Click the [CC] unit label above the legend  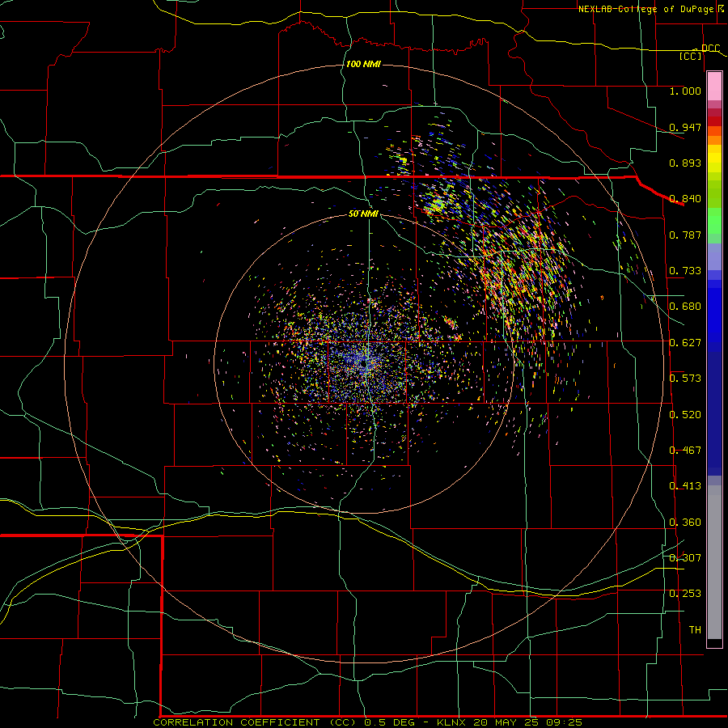pyautogui.click(x=691, y=57)
